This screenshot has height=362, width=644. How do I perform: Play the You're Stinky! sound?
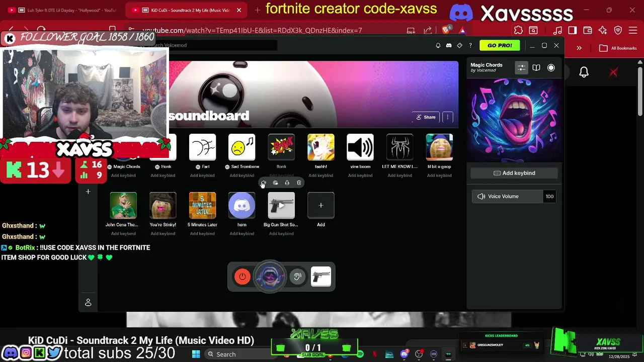163,205
